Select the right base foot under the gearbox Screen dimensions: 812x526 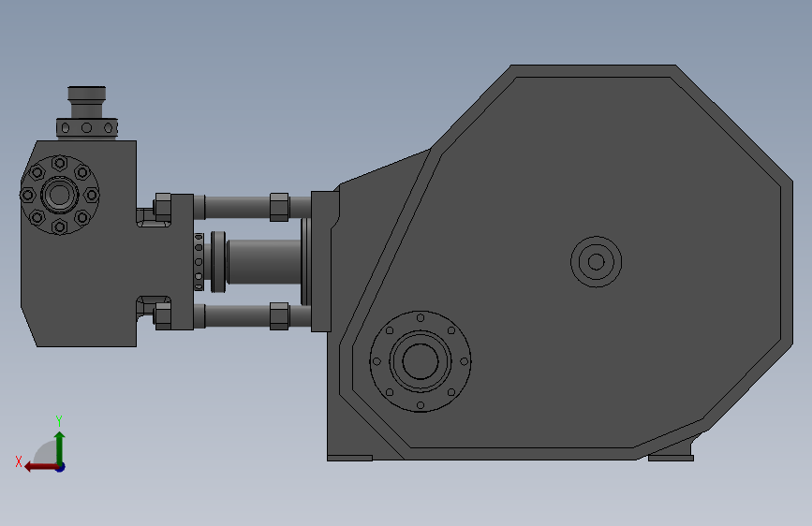click(x=671, y=458)
